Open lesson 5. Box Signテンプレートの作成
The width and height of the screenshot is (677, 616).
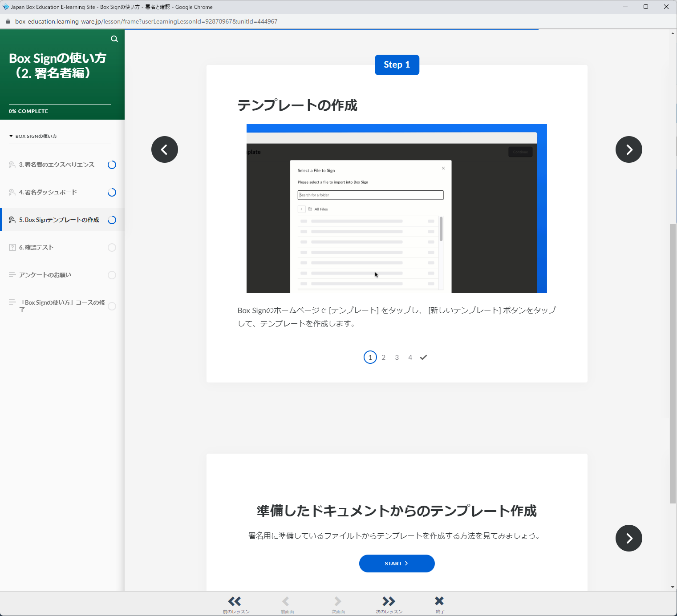[59, 220]
